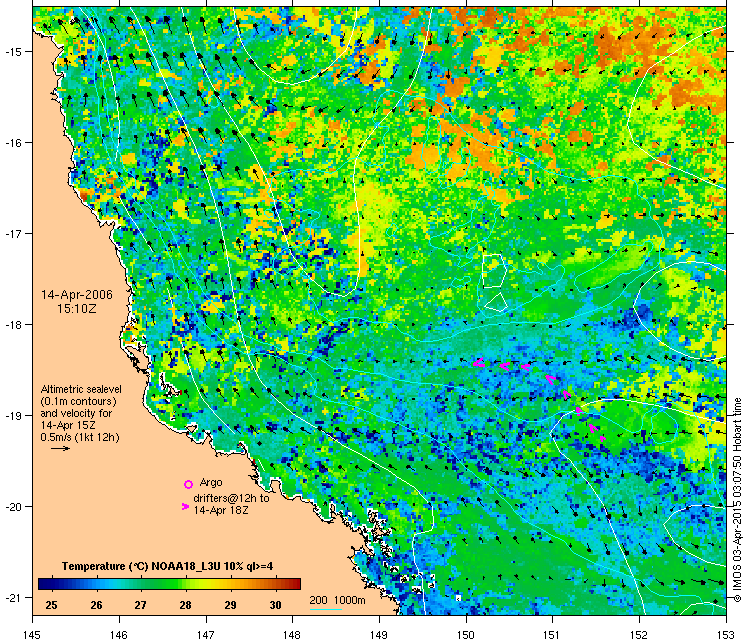The height and width of the screenshot is (640, 750).
Task: Click the cyan bathymetry legend line
Action: pyautogui.click(x=326, y=609)
